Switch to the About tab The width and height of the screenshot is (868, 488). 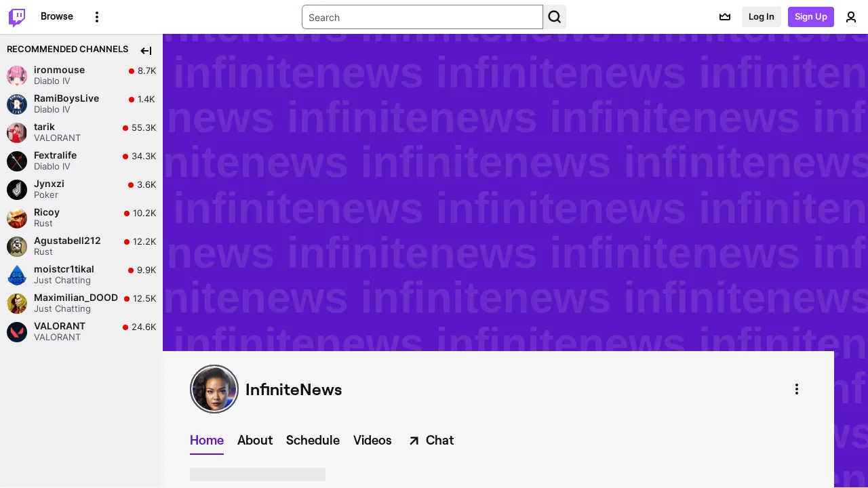[x=255, y=441]
